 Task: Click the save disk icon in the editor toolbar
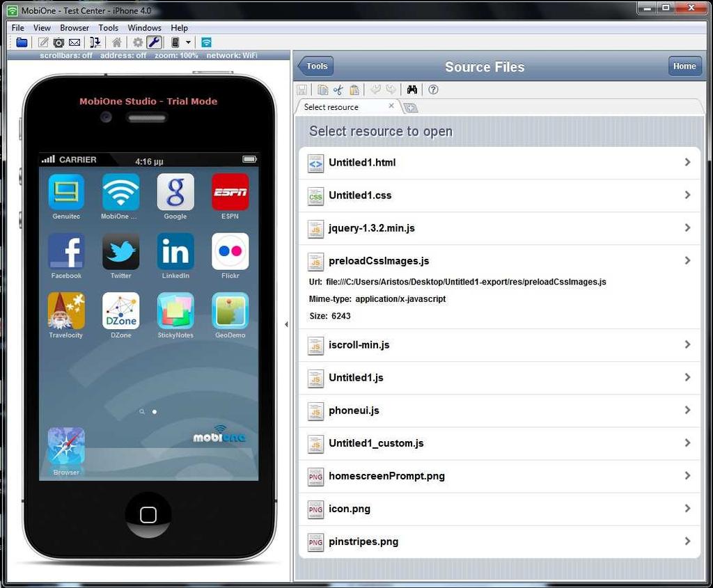click(301, 90)
